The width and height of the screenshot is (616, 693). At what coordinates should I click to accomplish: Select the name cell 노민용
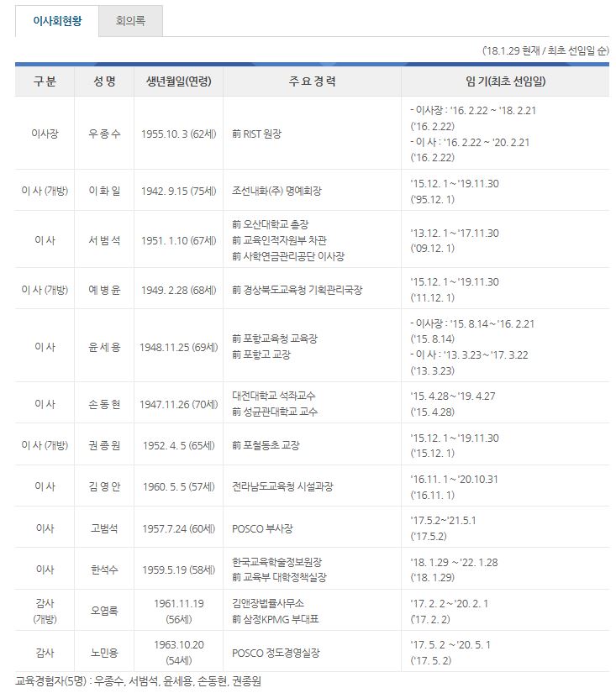[x=105, y=652]
